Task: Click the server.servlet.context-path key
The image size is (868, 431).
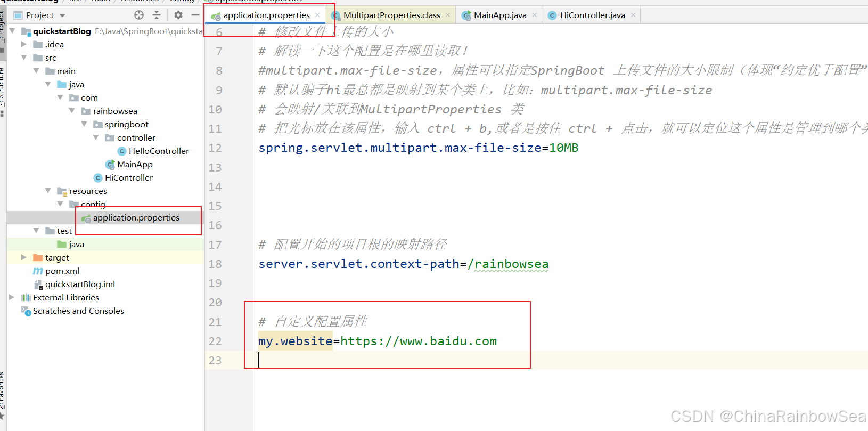Action: [x=359, y=264]
